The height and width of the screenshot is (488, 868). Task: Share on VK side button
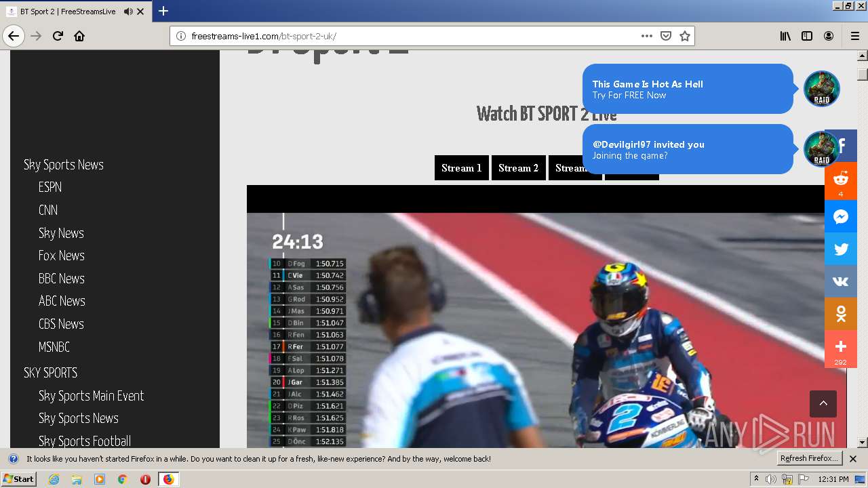pos(841,281)
